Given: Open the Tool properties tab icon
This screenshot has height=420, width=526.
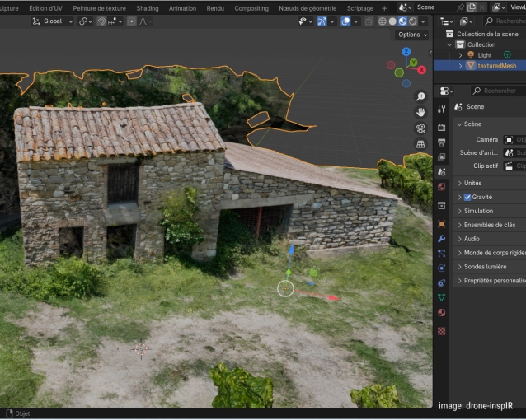Looking at the screenshot, I should coord(441,109).
